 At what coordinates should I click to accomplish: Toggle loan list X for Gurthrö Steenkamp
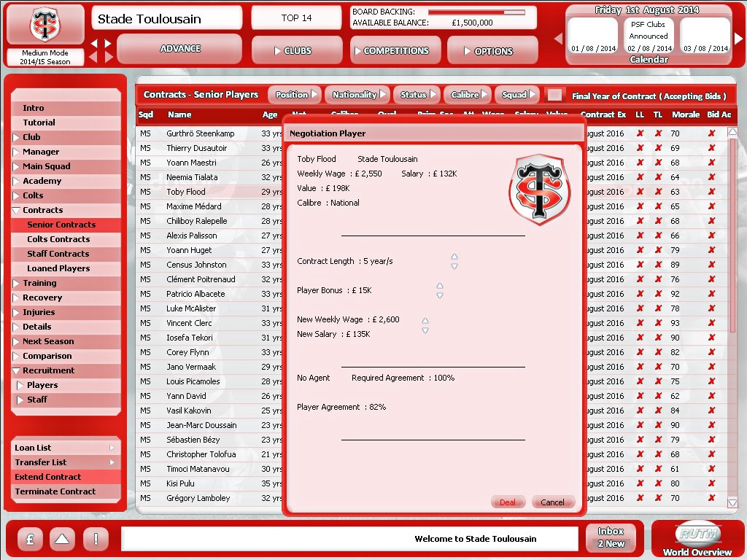click(640, 133)
